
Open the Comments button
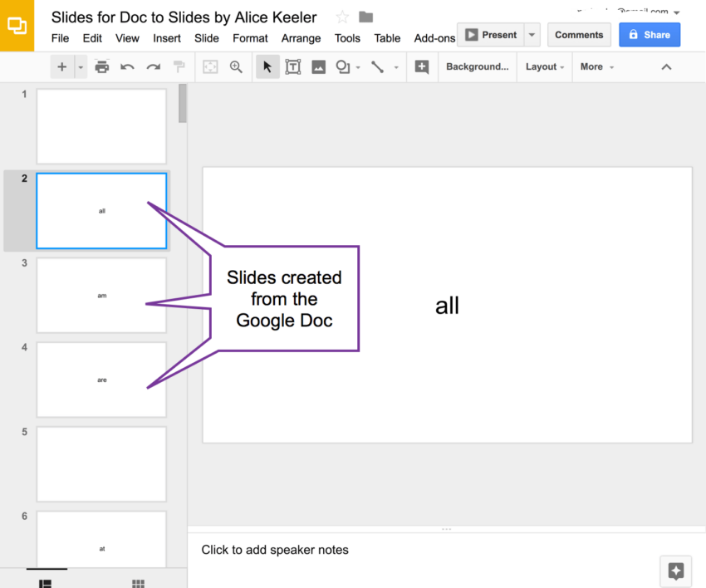pos(579,35)
